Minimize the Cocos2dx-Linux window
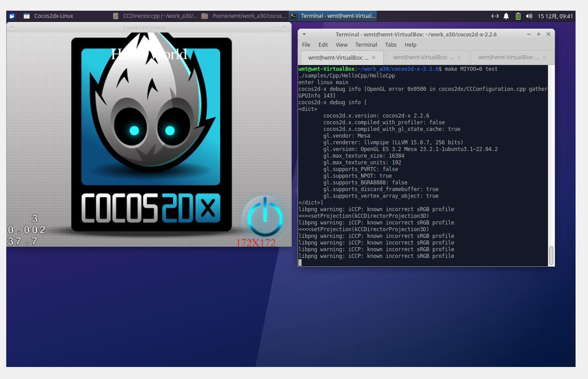 point(275,28)
